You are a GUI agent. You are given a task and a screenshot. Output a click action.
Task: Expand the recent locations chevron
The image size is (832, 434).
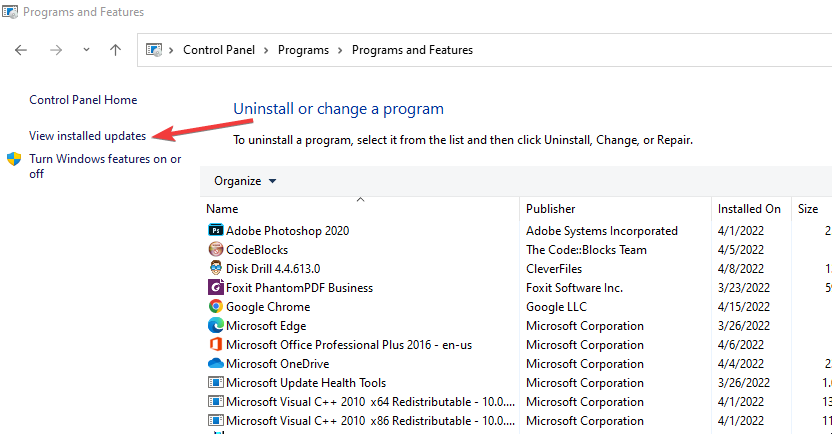(86, 50)
